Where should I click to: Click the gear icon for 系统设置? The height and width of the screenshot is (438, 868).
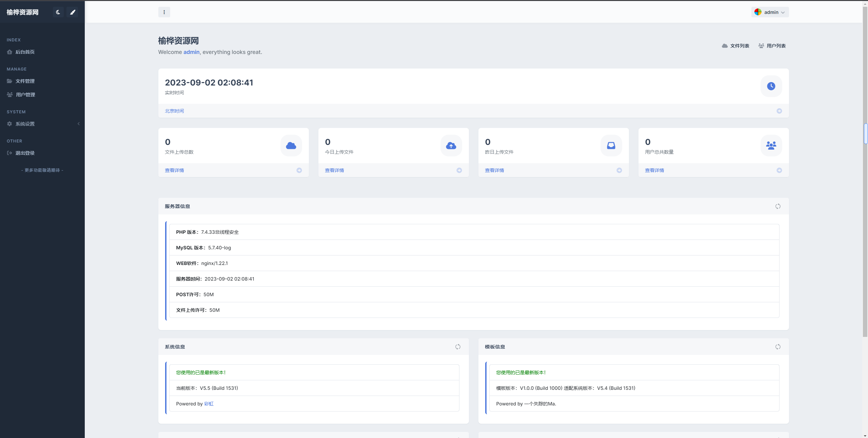click(9, 124)
